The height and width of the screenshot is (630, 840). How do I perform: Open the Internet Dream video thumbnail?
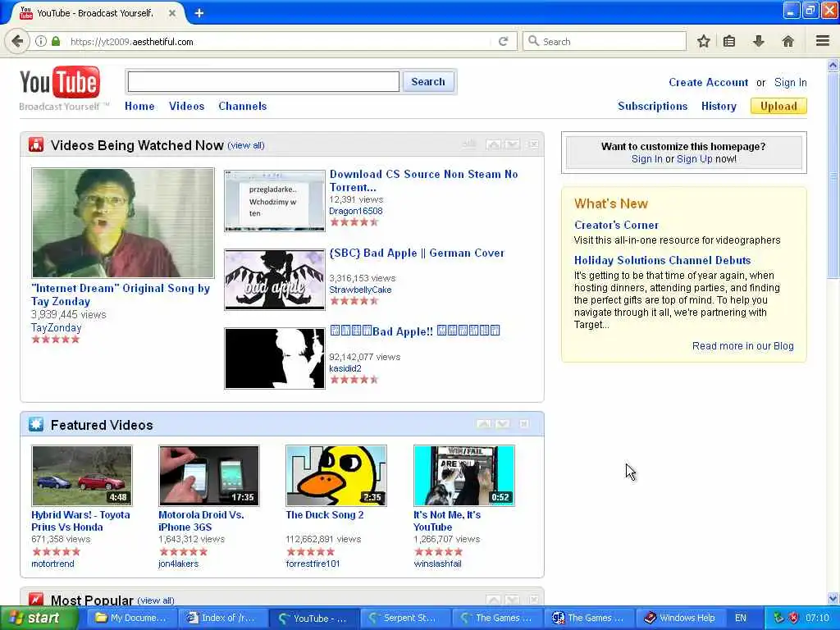point(123,223)
